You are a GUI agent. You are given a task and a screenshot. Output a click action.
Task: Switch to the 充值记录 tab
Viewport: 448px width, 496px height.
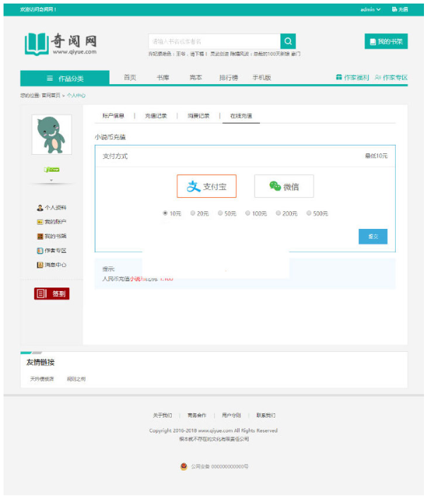155,115
